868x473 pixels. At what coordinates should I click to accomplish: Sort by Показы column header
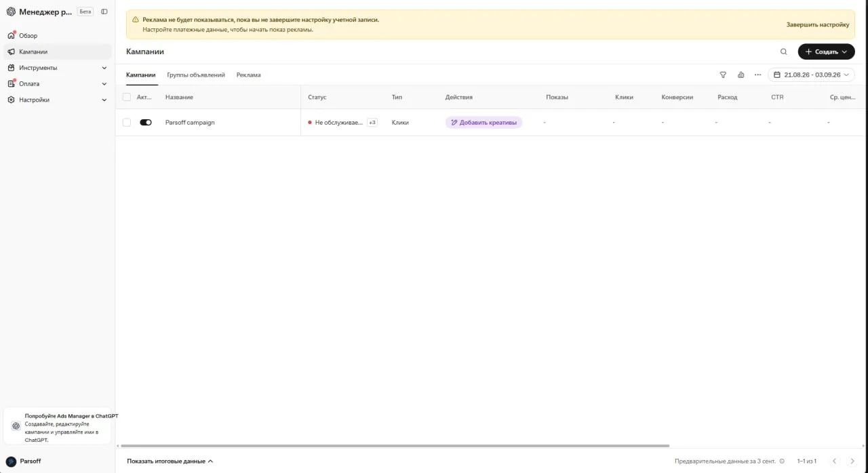click(557, 97)
